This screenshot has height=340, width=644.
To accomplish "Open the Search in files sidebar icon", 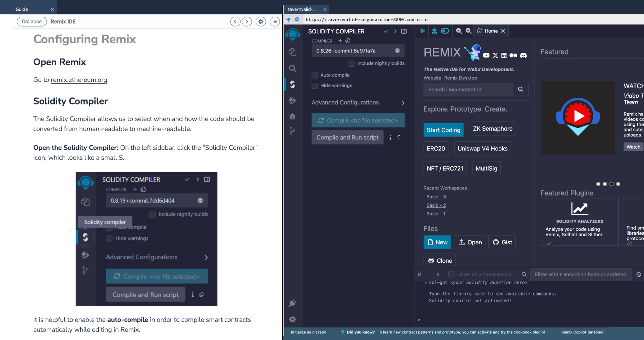I will (x=292, y=68).
